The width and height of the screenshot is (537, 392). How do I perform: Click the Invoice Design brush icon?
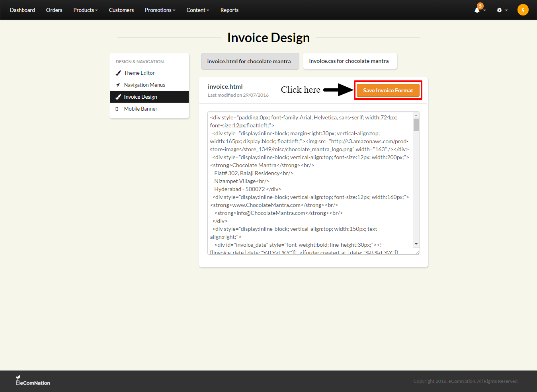(118, 97)
